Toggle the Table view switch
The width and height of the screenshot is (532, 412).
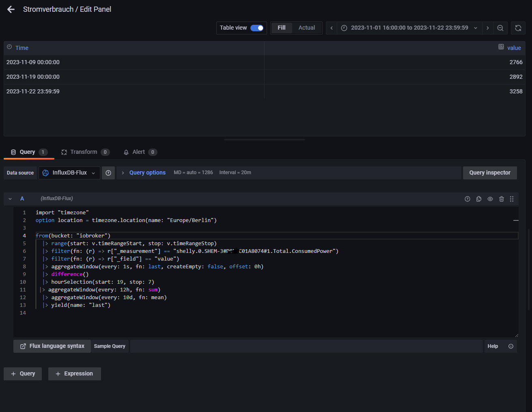(x=257, y=28)
